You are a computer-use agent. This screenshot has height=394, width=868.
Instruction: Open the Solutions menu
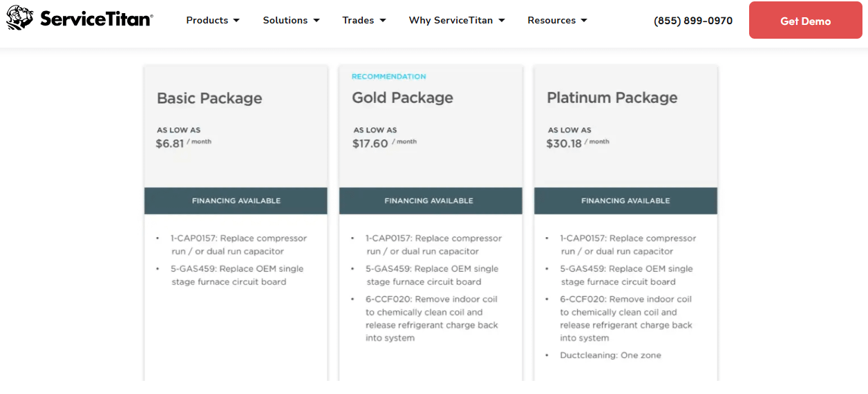[x=291, y=20]
